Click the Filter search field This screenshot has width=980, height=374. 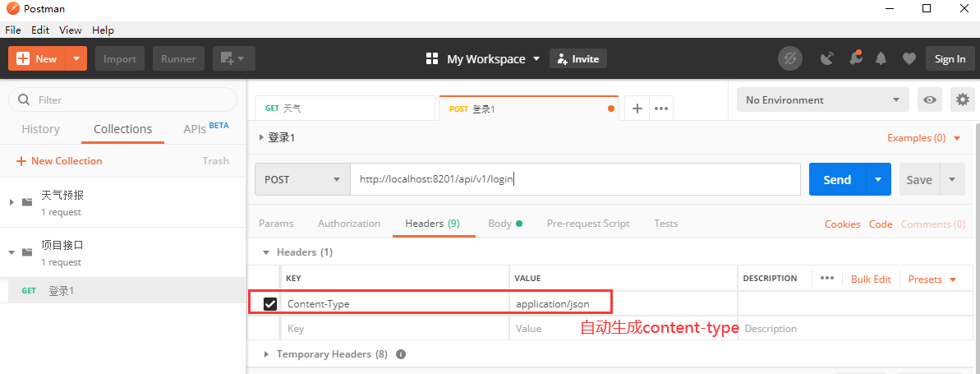tap(122, 99)
